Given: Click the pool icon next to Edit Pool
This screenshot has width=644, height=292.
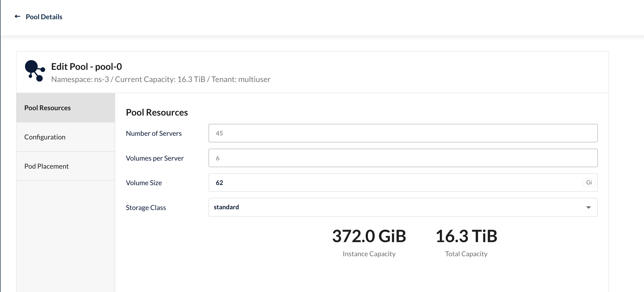Looking at the screenshot, I should (35, 71).
